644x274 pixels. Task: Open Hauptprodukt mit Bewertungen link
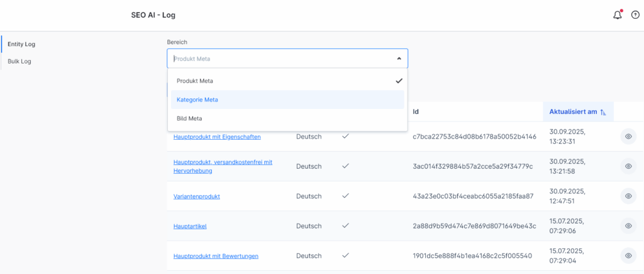pyautogui.click(x=216, y=256)
